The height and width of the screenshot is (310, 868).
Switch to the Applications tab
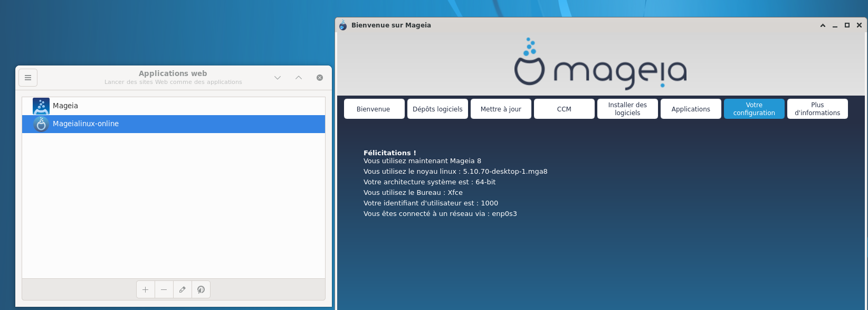tap(691, 109)
